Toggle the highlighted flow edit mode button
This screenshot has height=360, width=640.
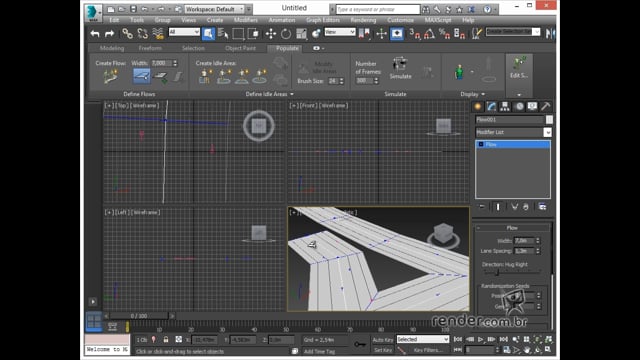141,76
